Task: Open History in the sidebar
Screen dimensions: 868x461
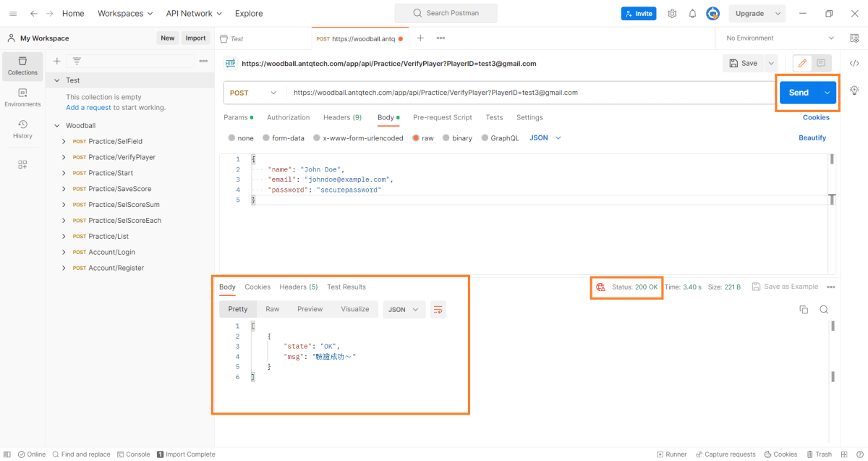Action: pos(22,129)
